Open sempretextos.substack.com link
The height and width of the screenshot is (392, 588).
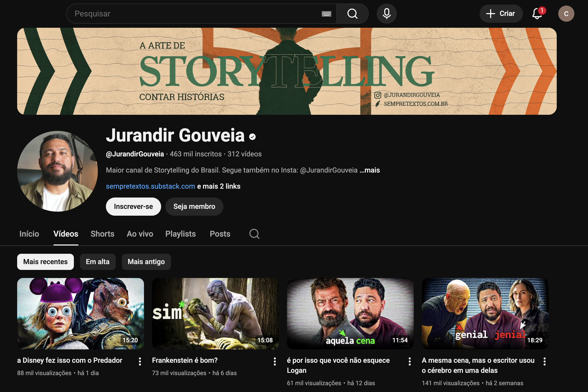point(150,186)
